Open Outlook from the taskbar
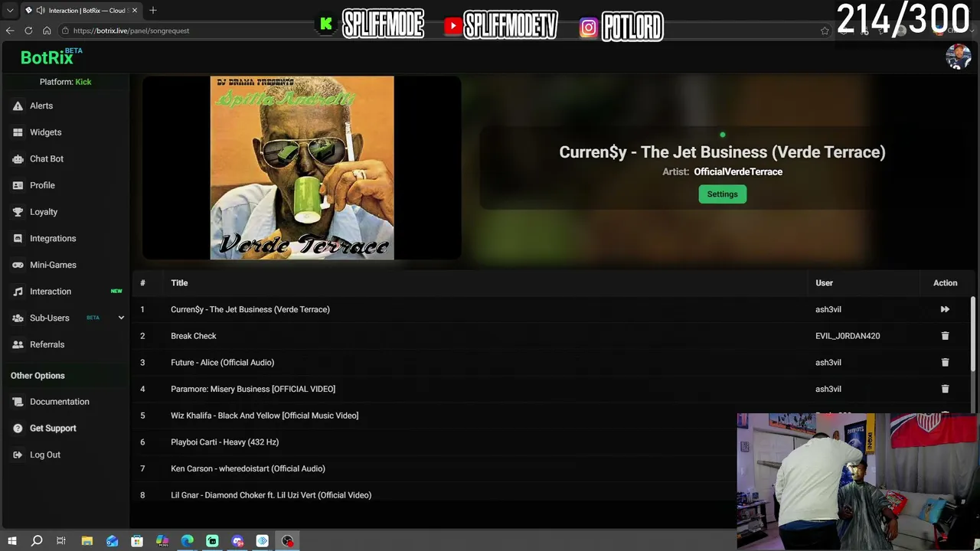This screenshot has width=980, height=551. [x=112, y=541]
